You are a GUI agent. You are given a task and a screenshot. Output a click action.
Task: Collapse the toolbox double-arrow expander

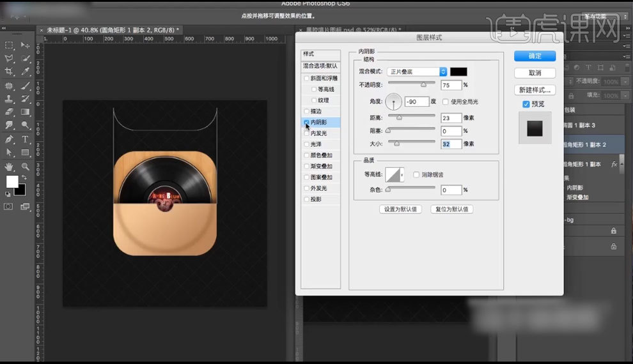4,28
